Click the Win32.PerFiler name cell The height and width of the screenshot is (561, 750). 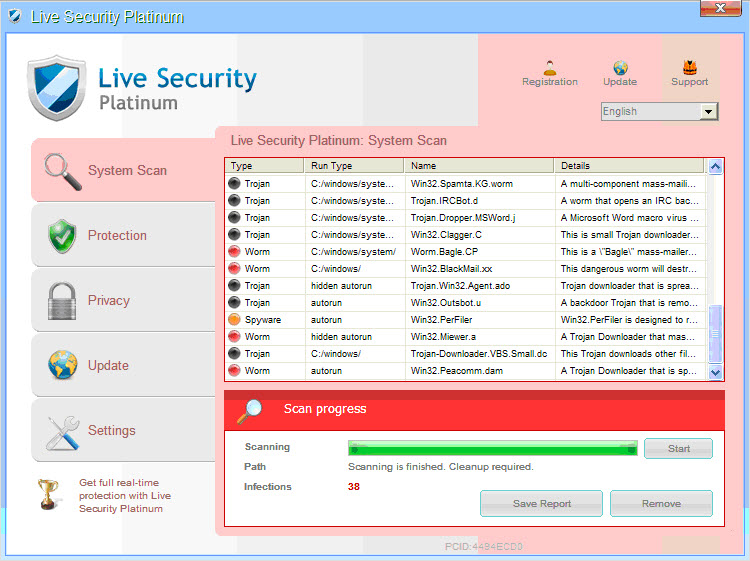coord(480,319)
